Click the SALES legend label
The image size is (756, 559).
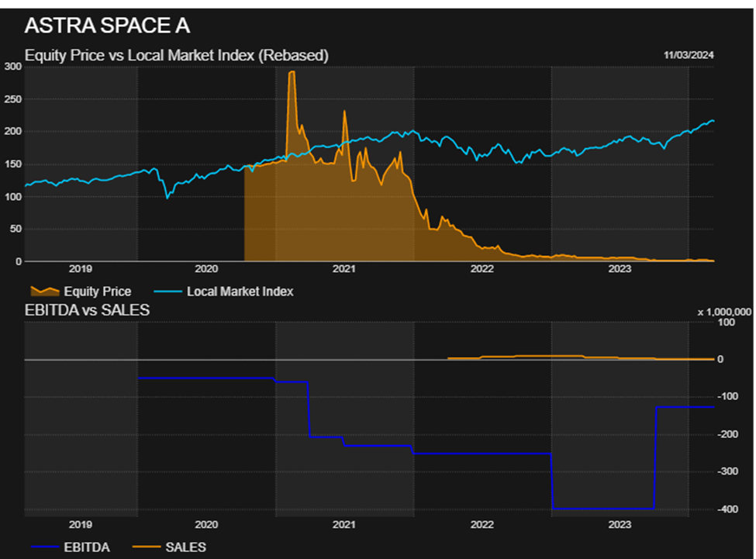tap(185, 547)
